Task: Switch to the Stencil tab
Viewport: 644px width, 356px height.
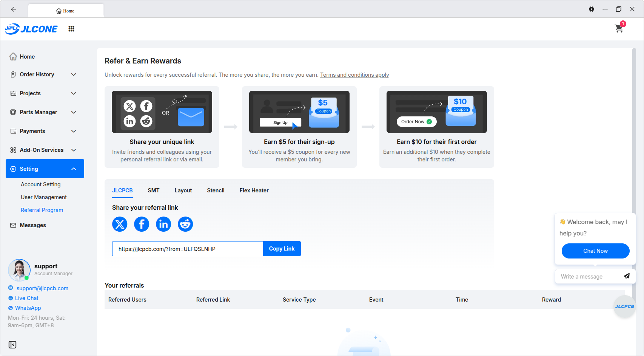Action: [216, 190]
